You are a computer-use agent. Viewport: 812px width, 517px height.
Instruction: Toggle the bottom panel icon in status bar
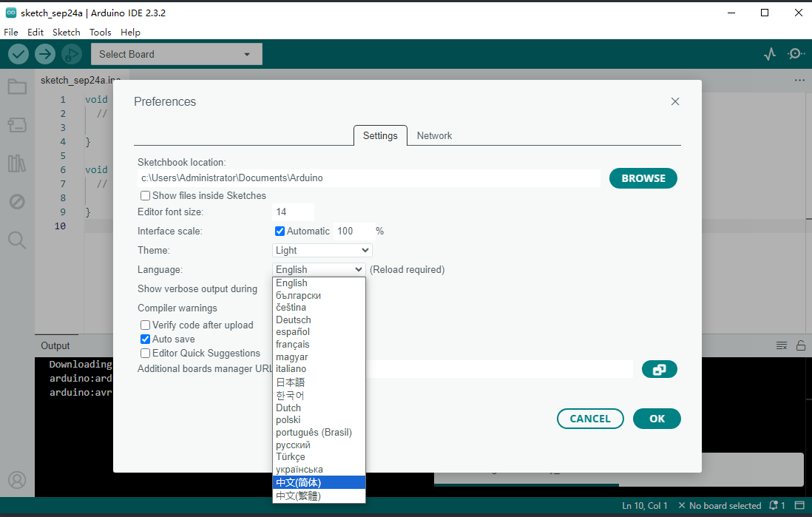[799, 506]
